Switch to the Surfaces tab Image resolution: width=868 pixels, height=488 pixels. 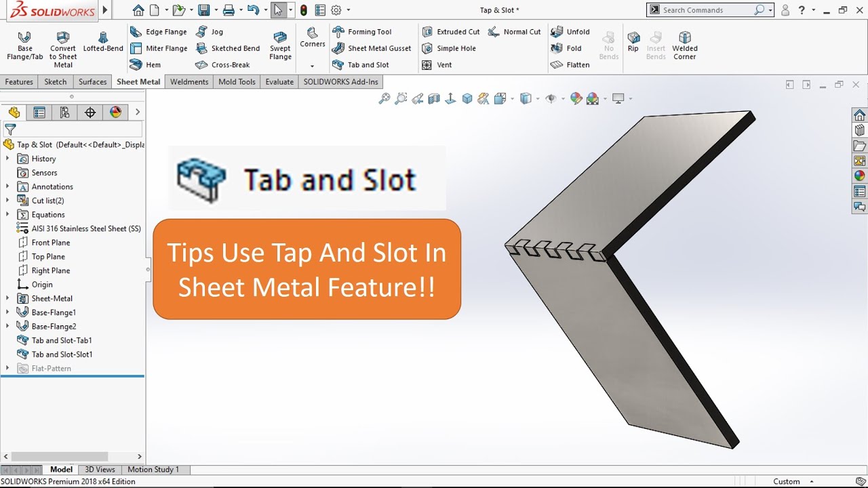93,82
